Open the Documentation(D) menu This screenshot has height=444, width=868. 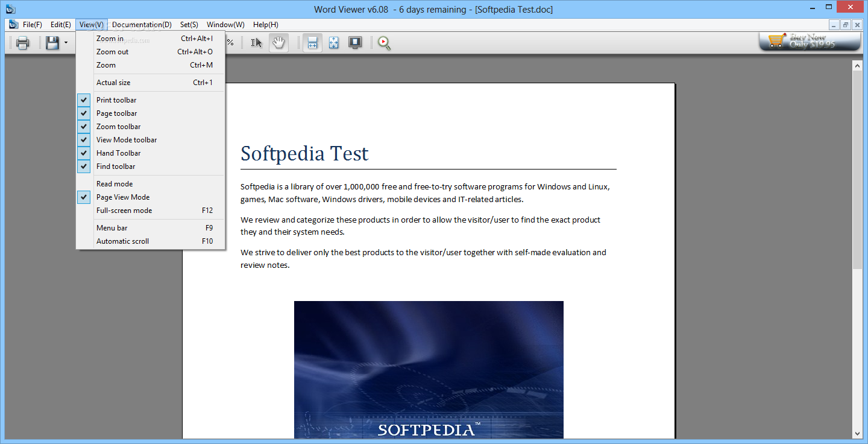click(142, 25)
